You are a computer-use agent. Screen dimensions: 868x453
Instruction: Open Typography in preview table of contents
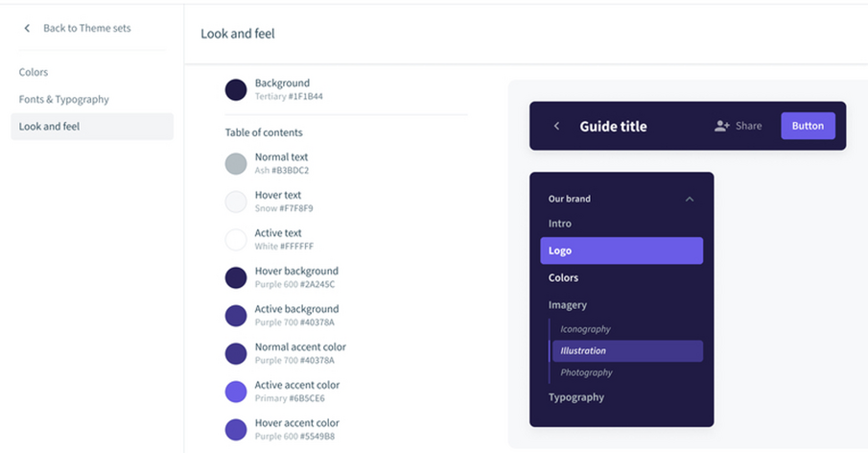[x=576, y=397]
